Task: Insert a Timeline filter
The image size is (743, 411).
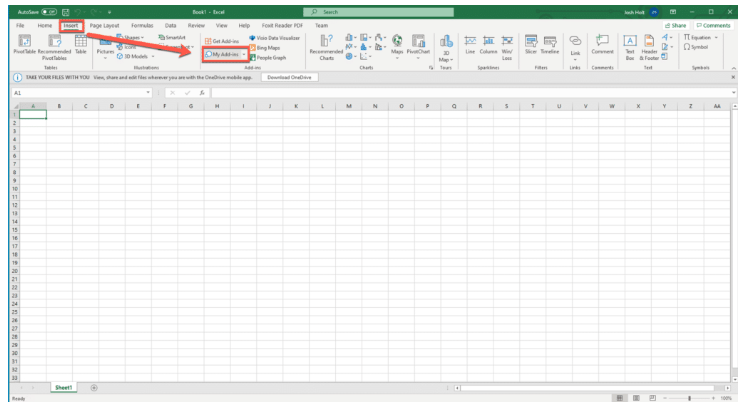Action: point(550,46)
